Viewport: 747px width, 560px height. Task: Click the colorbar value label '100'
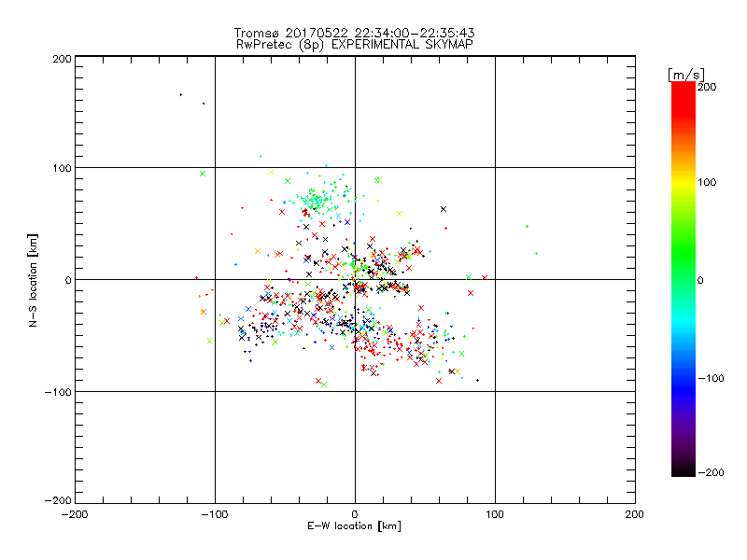[x=707, y=182]
